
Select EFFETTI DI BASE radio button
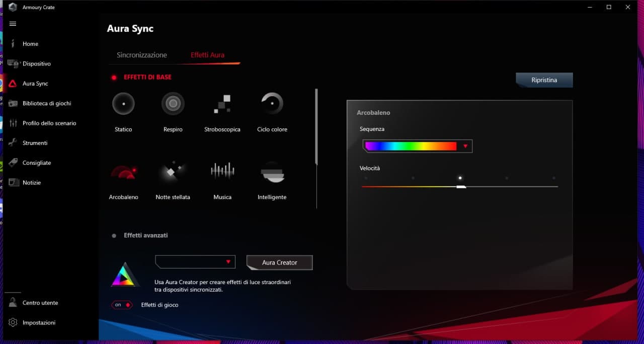point(114,78)
